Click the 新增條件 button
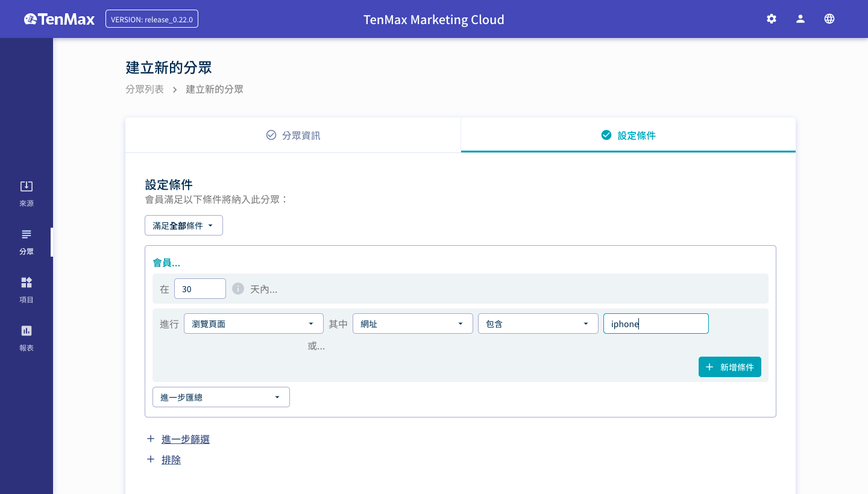Screen dimensions: 868x494 click(x=729, y=367)
